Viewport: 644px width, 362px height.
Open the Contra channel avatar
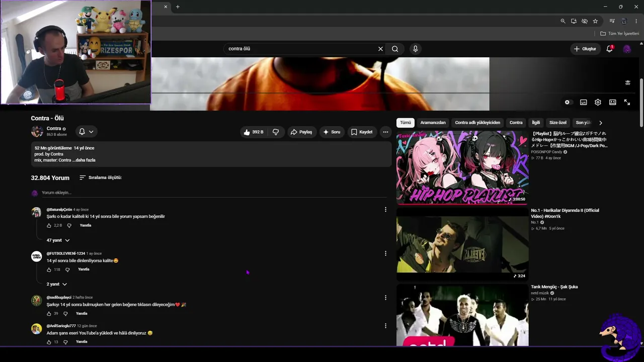click(x=37, y=132)
